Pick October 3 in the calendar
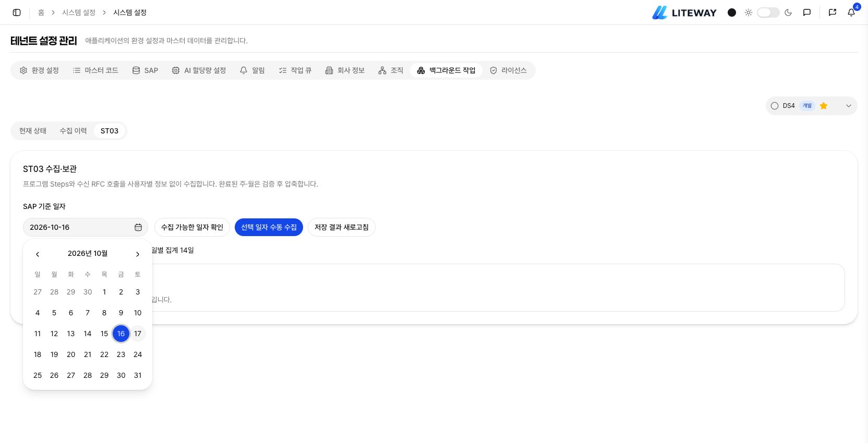Image resolution: width=868 pixels, height=443 pixels. click(138, 292)
